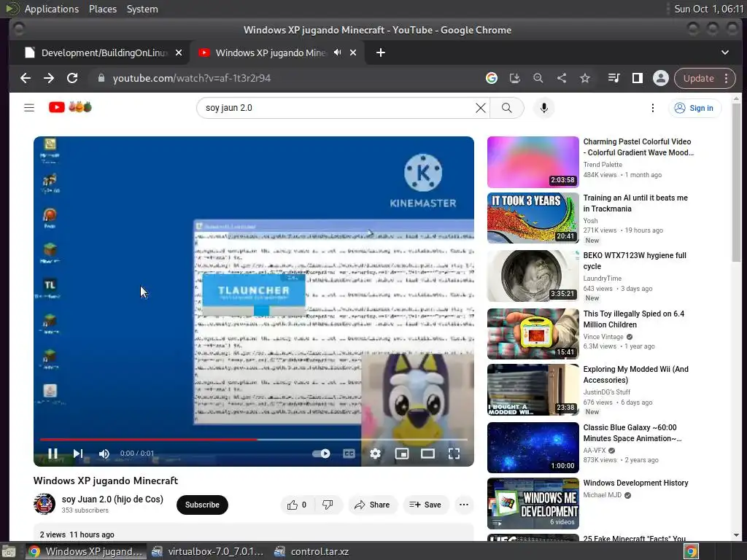Open the zoom level icon
The height and width of the screenshot is (560, 747).
(x=538, y=78)
